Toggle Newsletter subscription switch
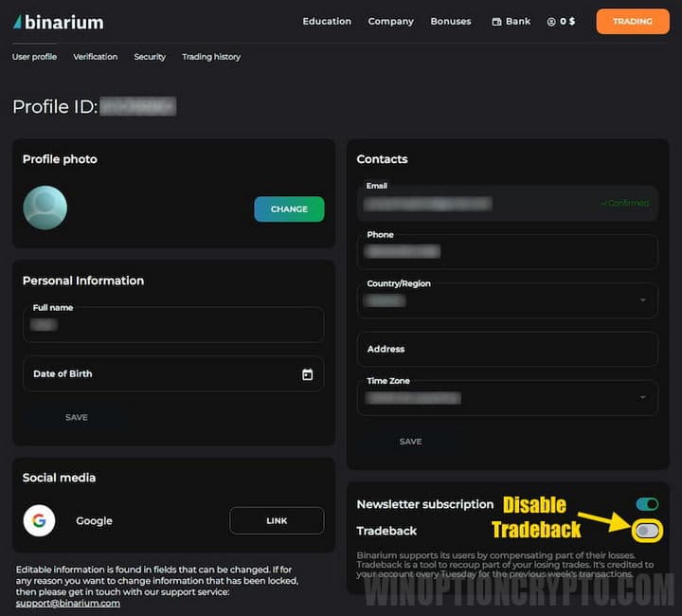This screenshot has width=682, height=616. click(647, 504)
